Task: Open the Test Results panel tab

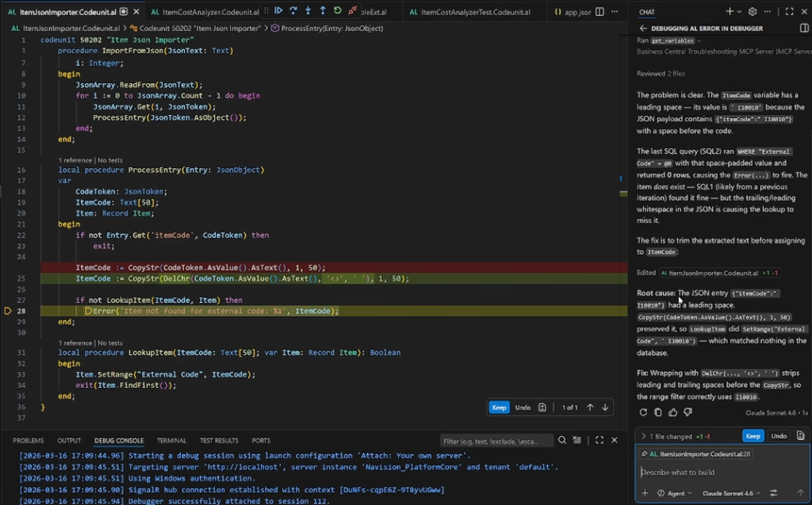Action: click(x=219, y=440)
